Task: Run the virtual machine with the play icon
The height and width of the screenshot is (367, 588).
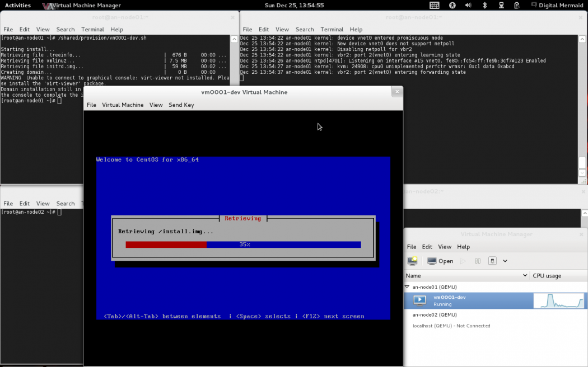Action: (x=463, y=261)
